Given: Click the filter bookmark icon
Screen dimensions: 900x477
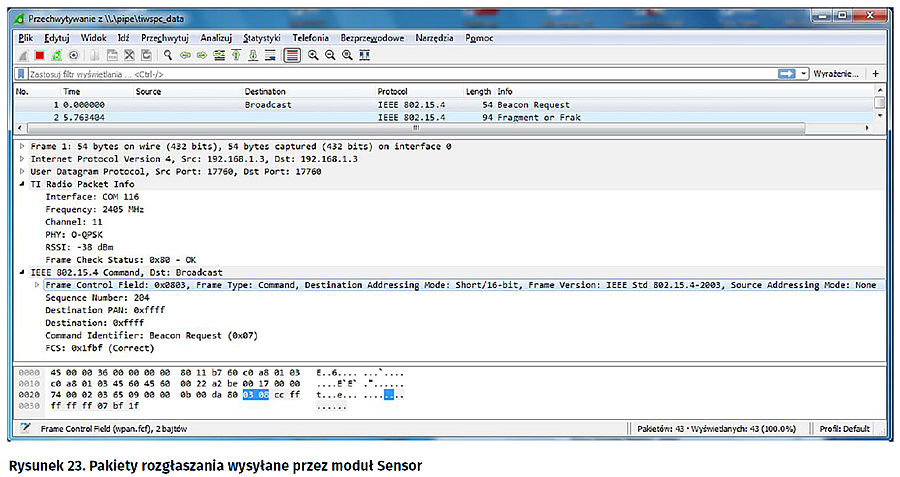Looking at the screenshot, I should click(x=21, y=74).
